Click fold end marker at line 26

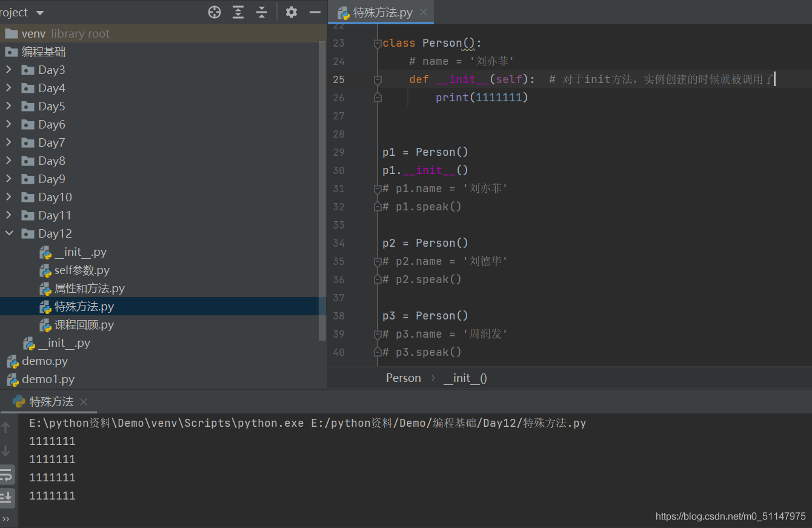(x=378, y=98)
